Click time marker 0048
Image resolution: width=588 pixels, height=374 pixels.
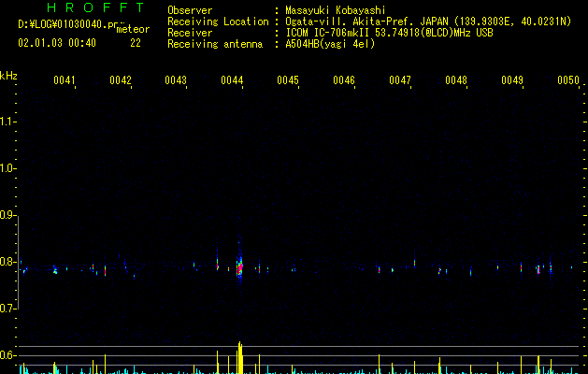click(456, 79)
